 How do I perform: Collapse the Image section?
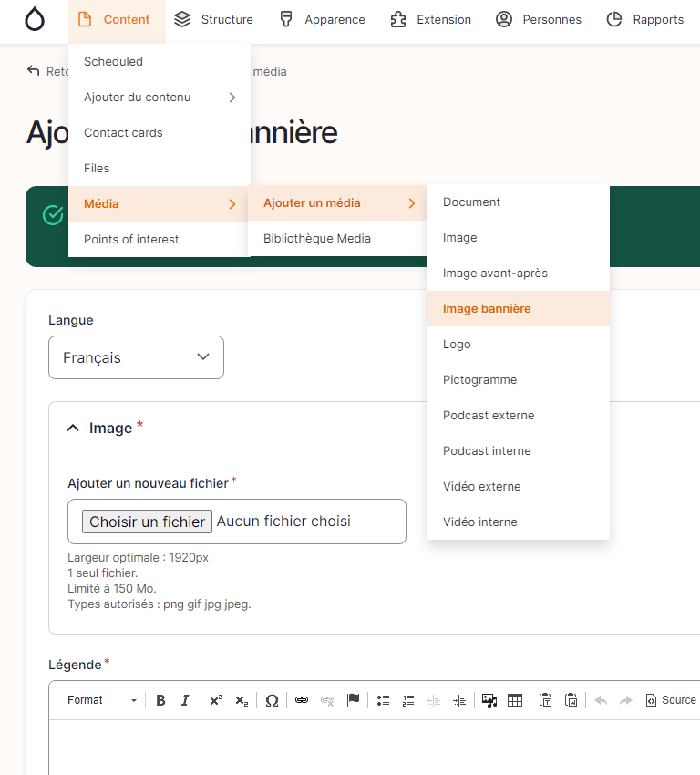(74, 428)
